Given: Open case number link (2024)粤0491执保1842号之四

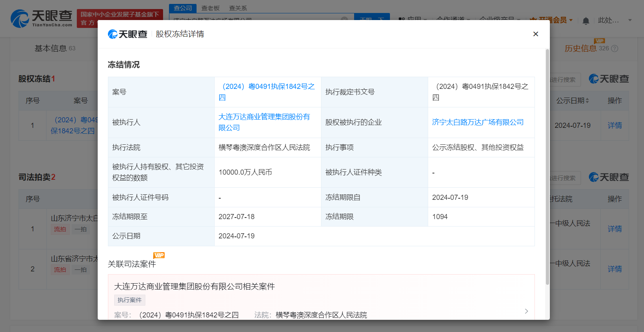Looking at the screenshot, I should point(267,92).
